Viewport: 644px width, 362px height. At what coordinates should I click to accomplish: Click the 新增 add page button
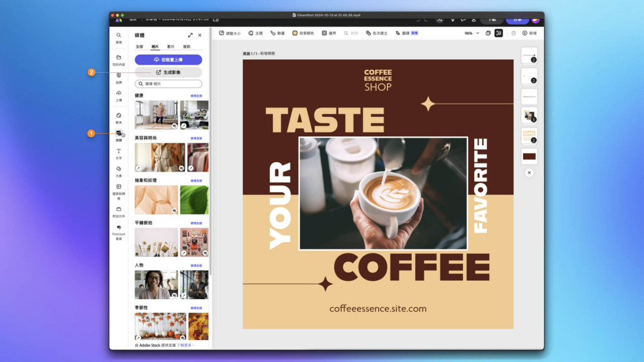[530, 33]
